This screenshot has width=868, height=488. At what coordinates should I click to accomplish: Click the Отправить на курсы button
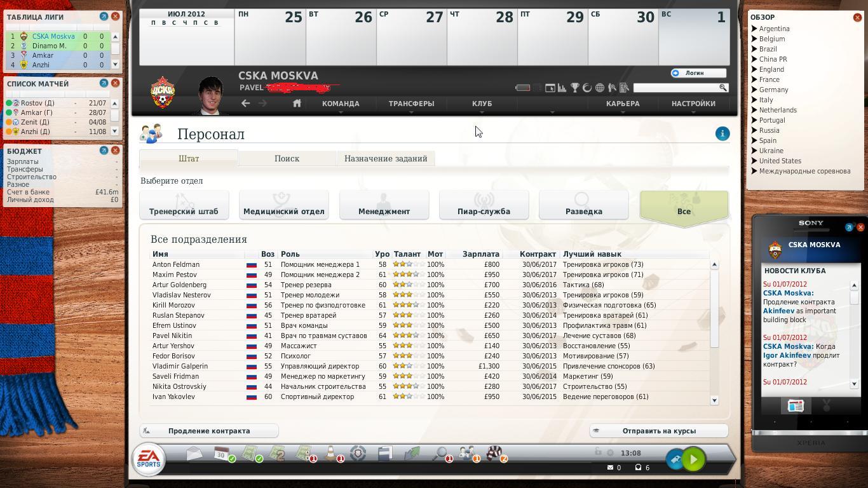pos(659,431)
